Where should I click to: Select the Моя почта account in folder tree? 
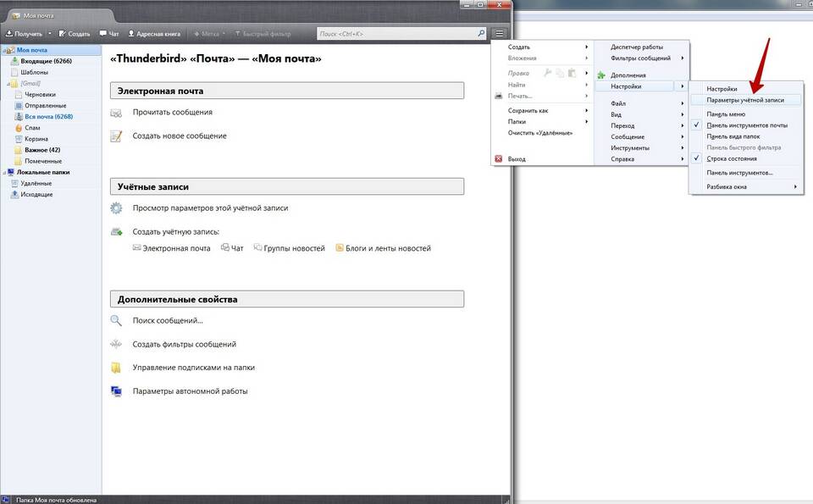[x=31, y=50]
